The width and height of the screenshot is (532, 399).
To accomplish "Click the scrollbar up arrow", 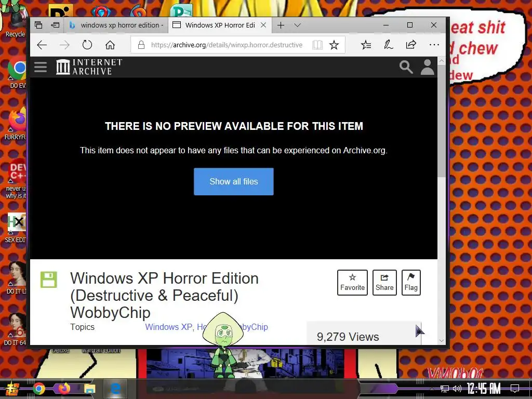I will click(x=441, y=61).
